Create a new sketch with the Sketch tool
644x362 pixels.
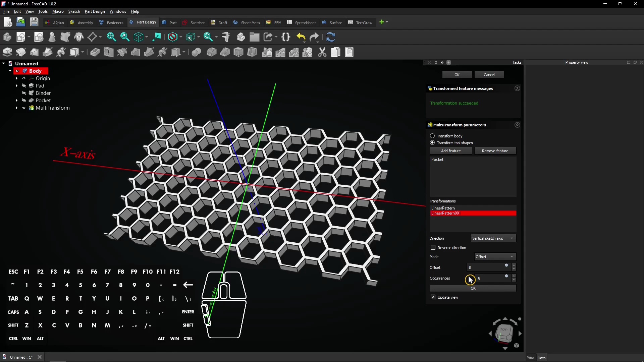point(21,37)
